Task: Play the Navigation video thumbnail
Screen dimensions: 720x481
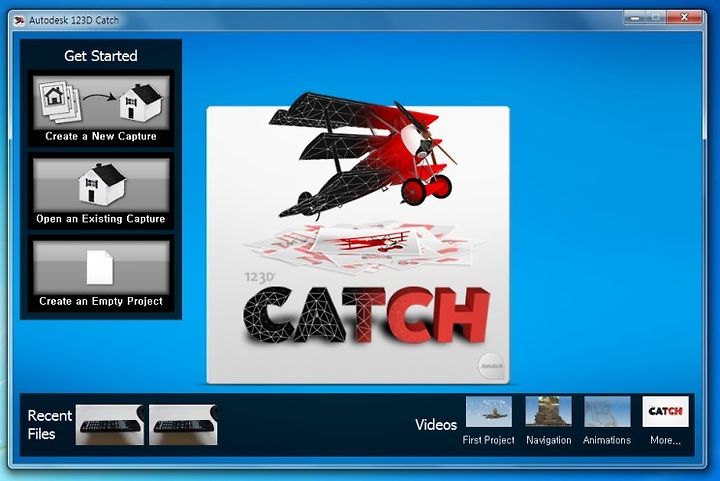Action: point(549,412)
